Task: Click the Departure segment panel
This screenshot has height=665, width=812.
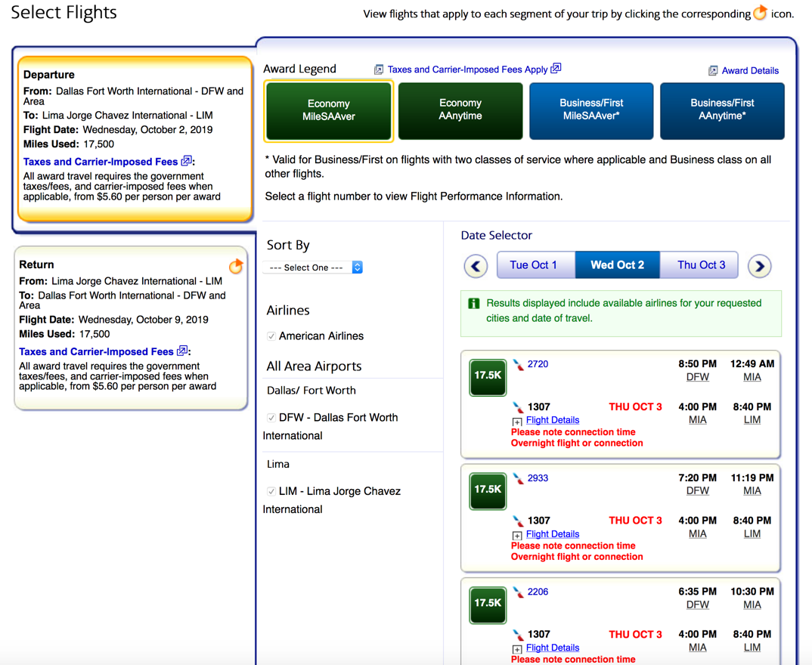Action: [135, 139]
